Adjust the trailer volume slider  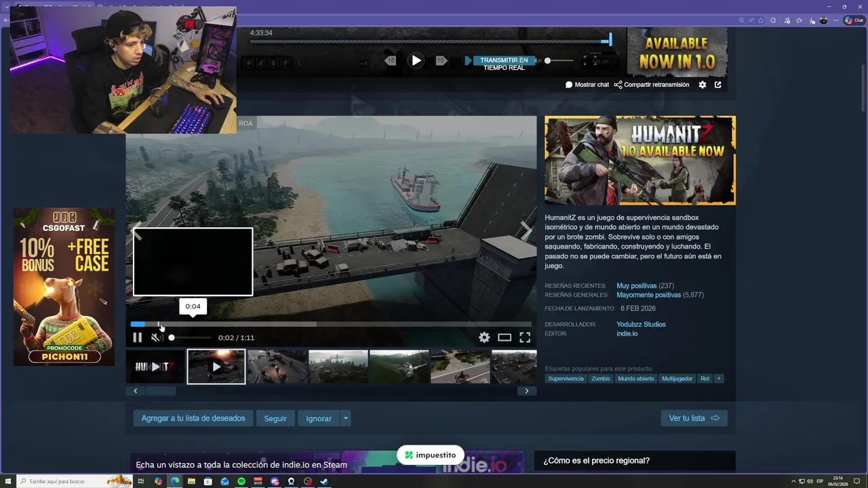click(190, 338)
